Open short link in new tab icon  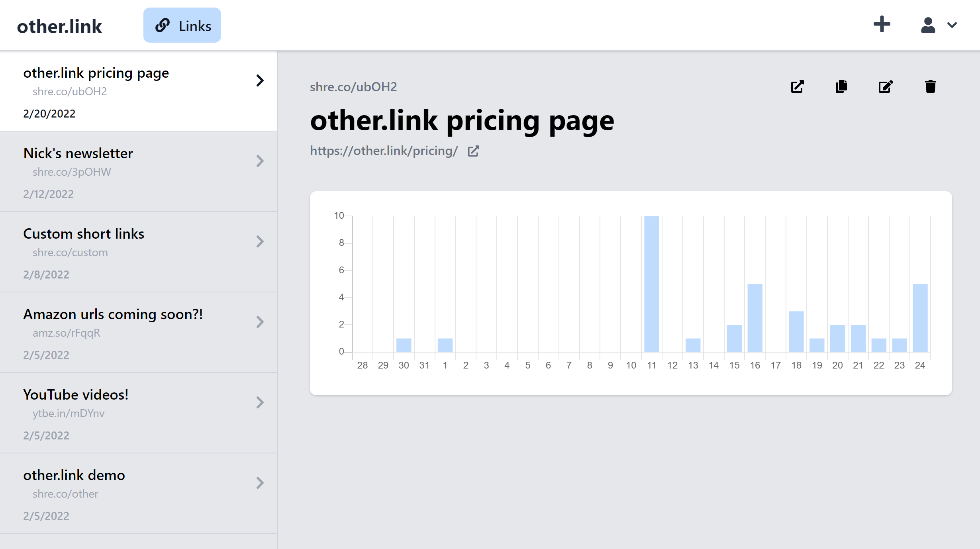[x=797, y=86]
